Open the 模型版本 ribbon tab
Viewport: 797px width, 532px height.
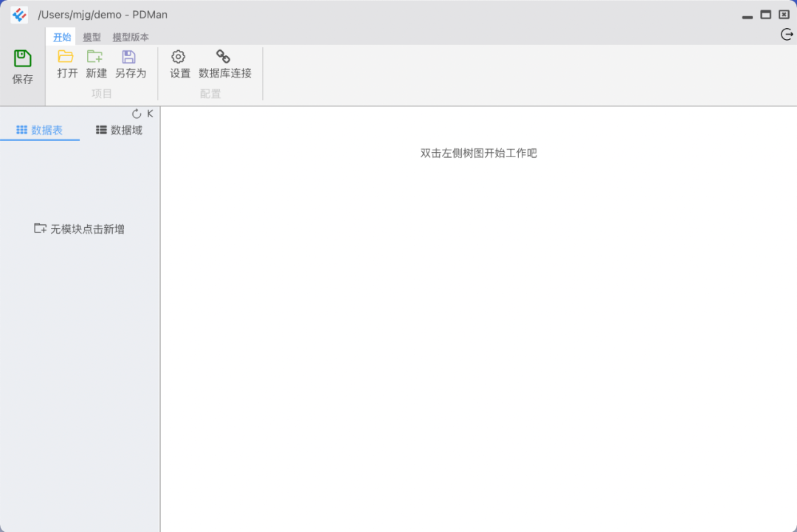pos(131,37)
